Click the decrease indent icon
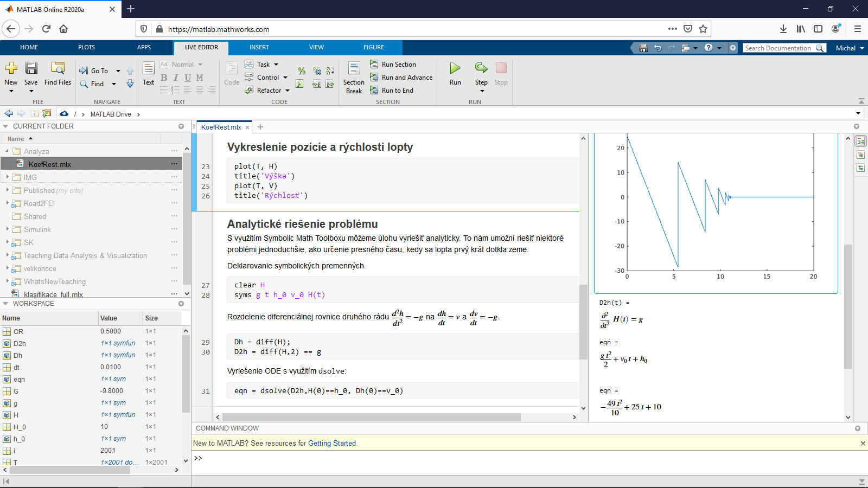Image resolution: width=868 pixels, height=488 pixels. pos(330,84)
